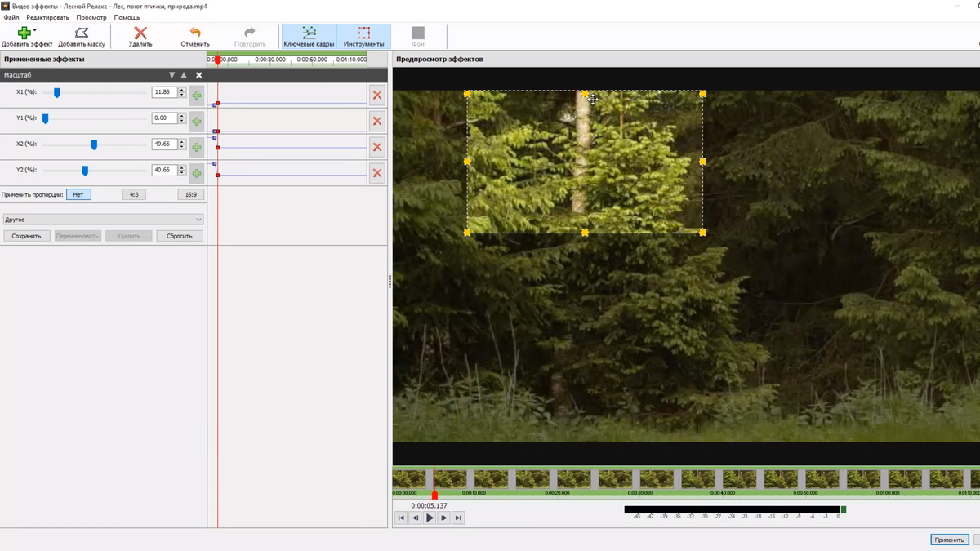Screen dimensions: 980x551
Task: Click the red playhead marker in the keyframe ruler
Action: click(x=217, y=60)
